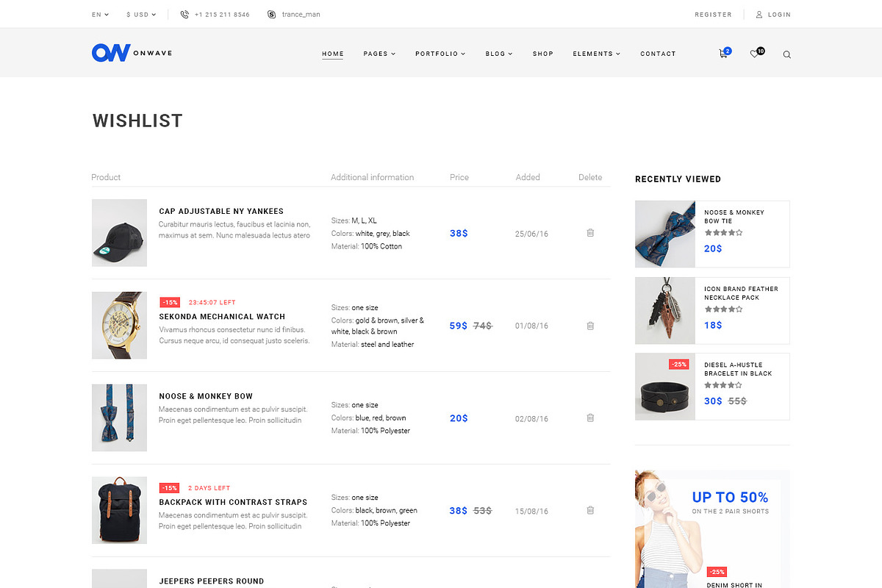Screen dimensions: 882x588
Task: Open Jeepers Peepers Round product title
Action: coord(212,581)
